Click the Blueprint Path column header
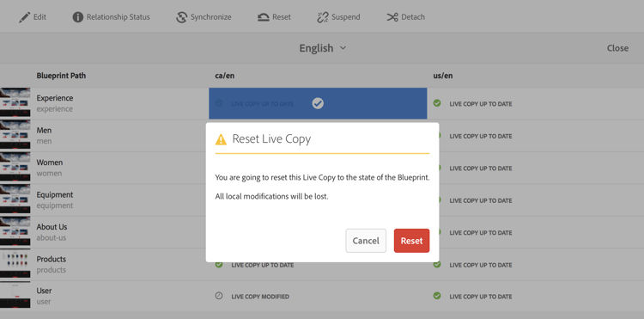This screenshot has width=644, height=319. [x=61, y=76]
